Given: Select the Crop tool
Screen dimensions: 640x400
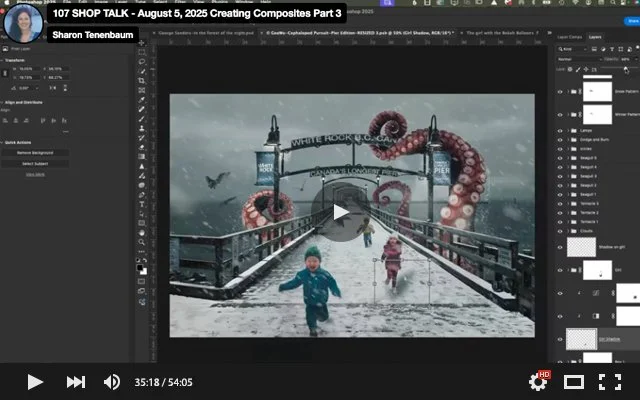Looking at the screenshot, I should (142, 81).
